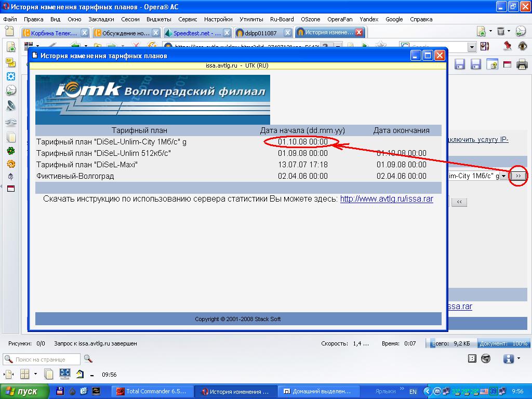532x399 pixels.
Task: Click the red pushpin icon
Action: [508, 47]
